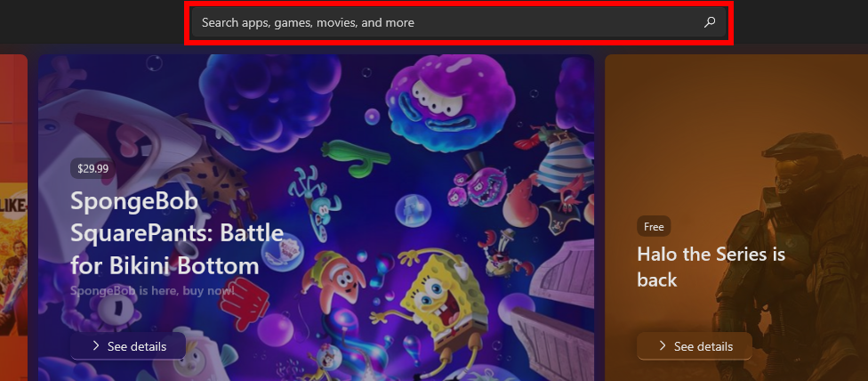
Task: Click the chevron on Halo See details
Action: [662, 346]
